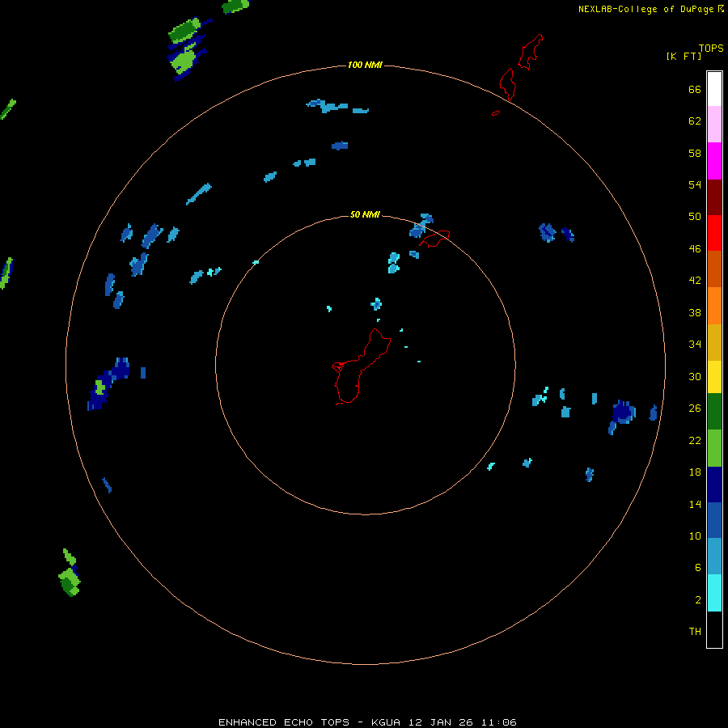Image resolution: width=728 pixels, height=728 pixels.
Task: Click the TH legend label
Action: tap(695, 632)
